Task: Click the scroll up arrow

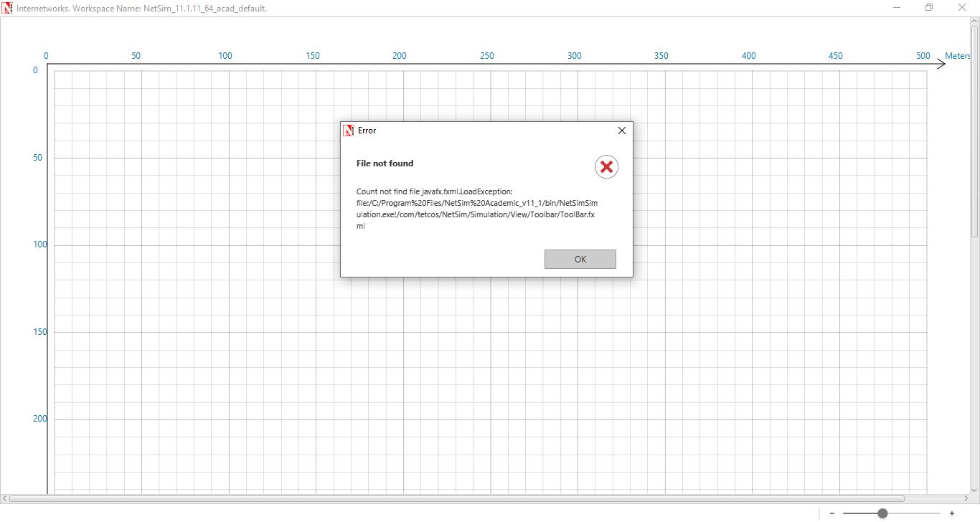Action: (x=974, y=21)
